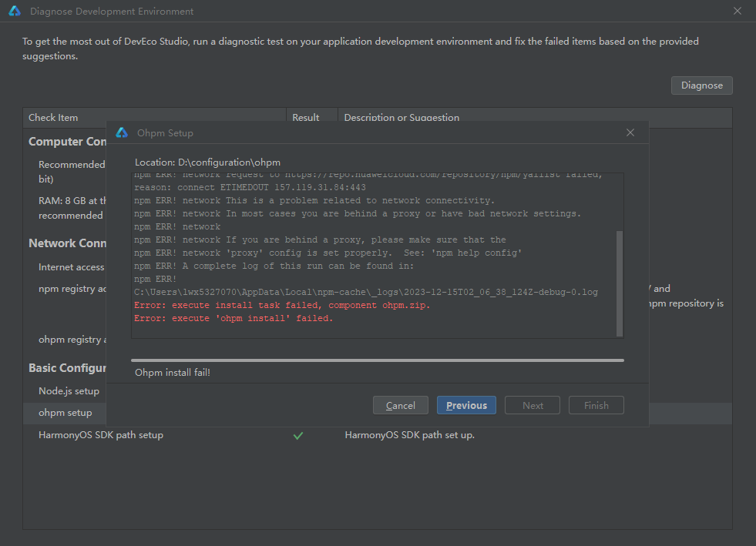Click the 'problem related to network connectivity' line
This screenshot has width=756, height=546.
[x=314, y=200]
